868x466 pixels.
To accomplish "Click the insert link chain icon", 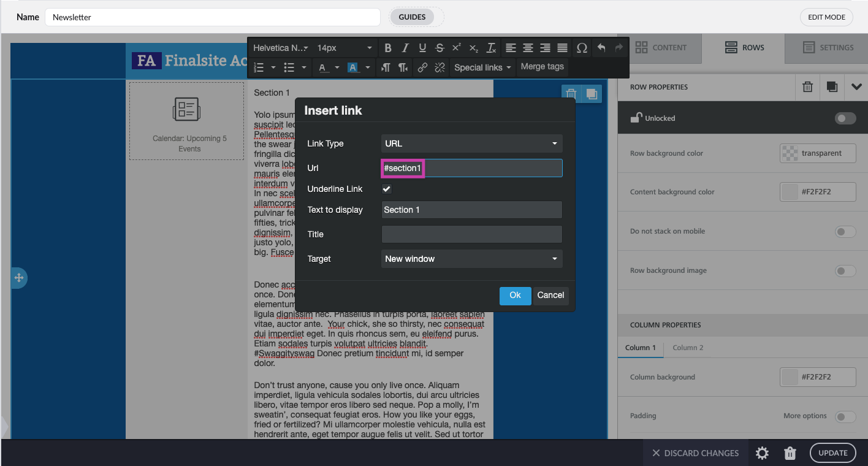I will tap(422, 68).
